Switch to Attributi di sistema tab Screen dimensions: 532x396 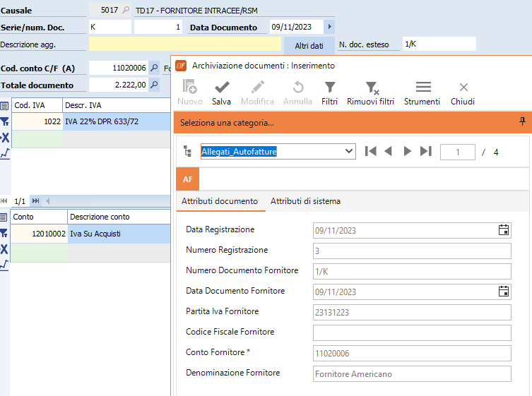305,201
